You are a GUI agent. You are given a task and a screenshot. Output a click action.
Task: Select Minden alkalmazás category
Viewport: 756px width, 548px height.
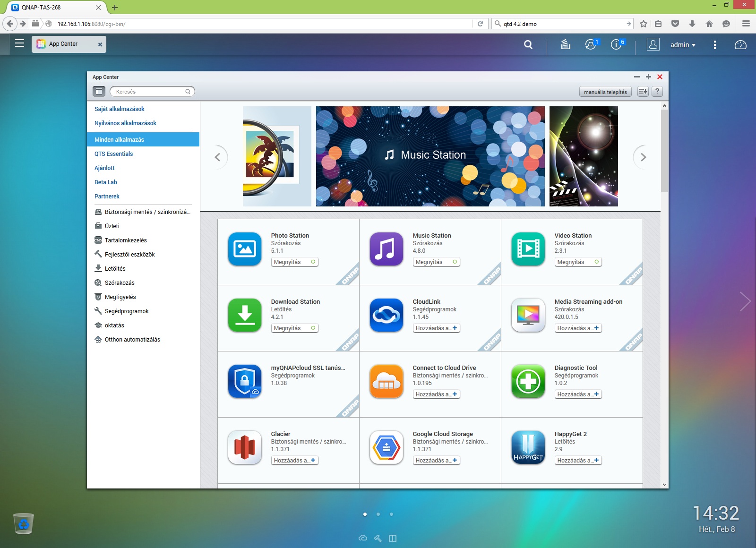143,139
